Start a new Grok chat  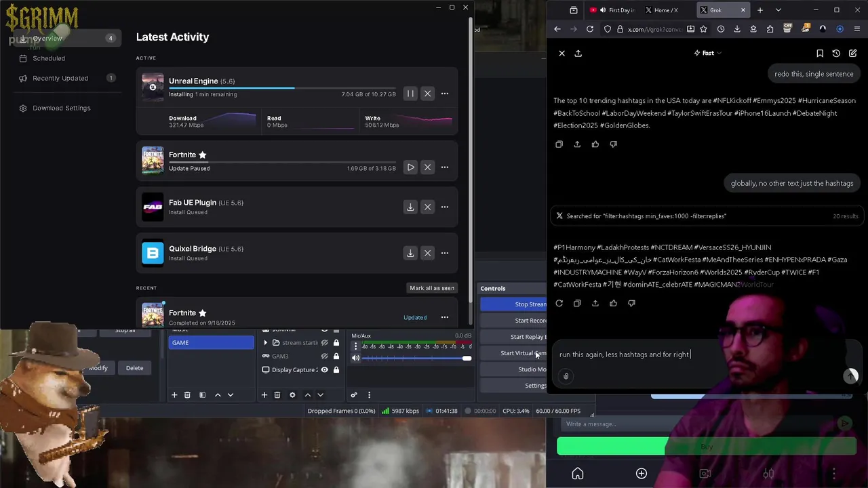pyautogui.click(x=852, y=53)
